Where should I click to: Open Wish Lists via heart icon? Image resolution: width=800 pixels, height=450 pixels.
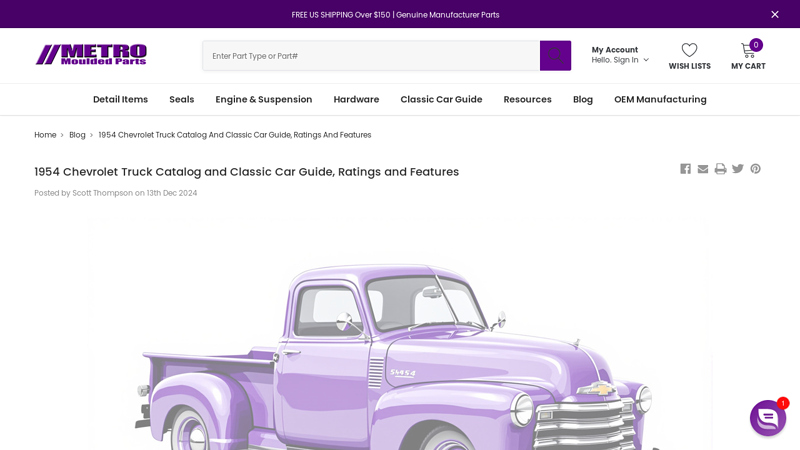click(x=689, y=50)
